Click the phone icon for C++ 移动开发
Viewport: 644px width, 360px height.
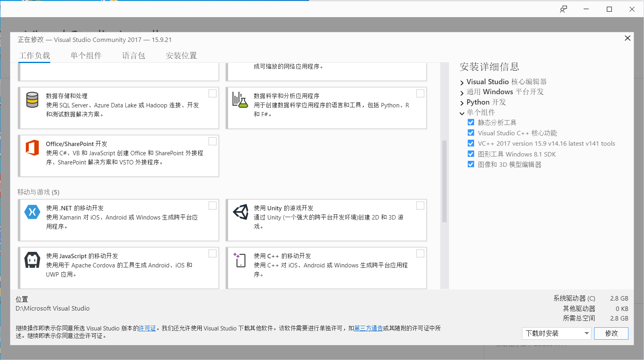click(240, 260)
